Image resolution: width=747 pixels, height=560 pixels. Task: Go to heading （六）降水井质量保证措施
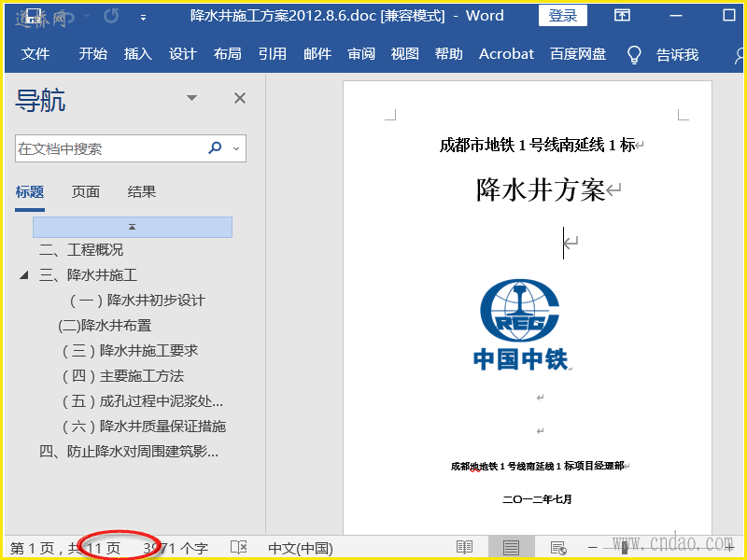click(144, 427)
